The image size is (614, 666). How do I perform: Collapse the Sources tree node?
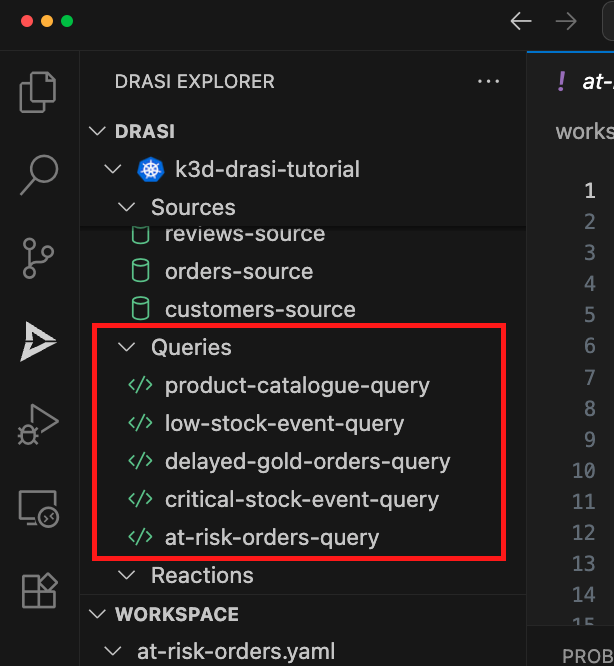pyautogui.click(x=192, y=207)
